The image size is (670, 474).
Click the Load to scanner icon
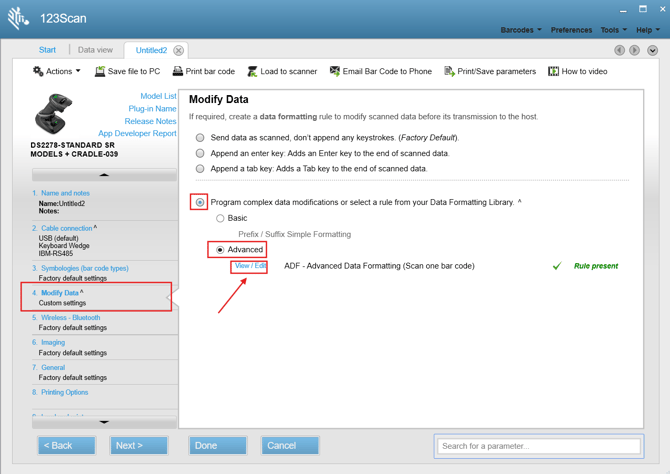[252, 72]
